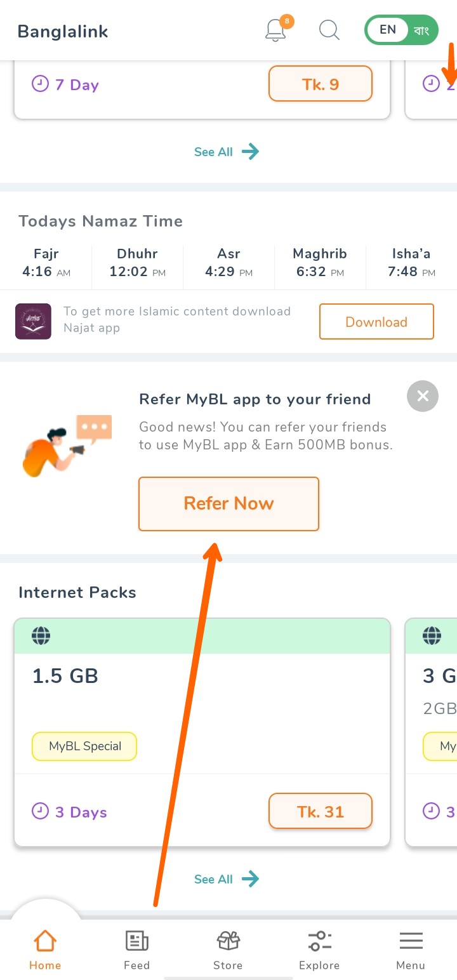The width and height of the screenshot is (457, 980).
Task: Tap the Download Najat app button
Action: click(x=376, y=322)
